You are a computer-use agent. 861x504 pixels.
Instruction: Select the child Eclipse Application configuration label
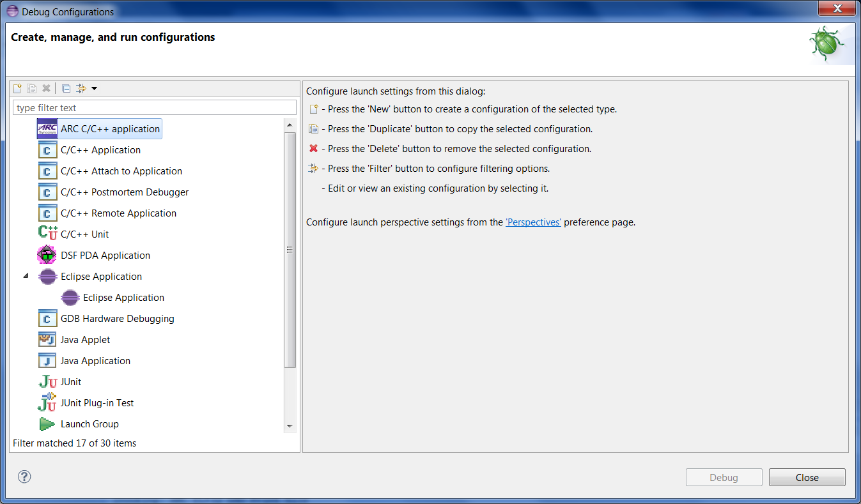pyautogui.click(x=123, y=297)
